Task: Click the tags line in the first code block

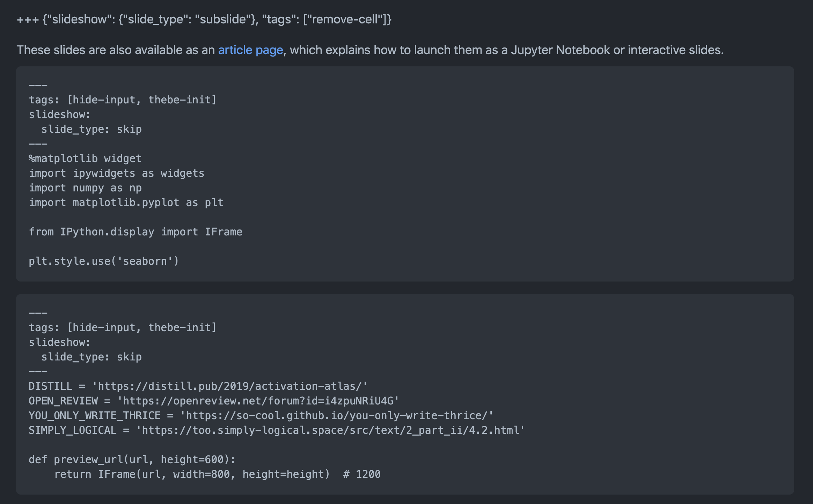Action: (x=123, y=100)
